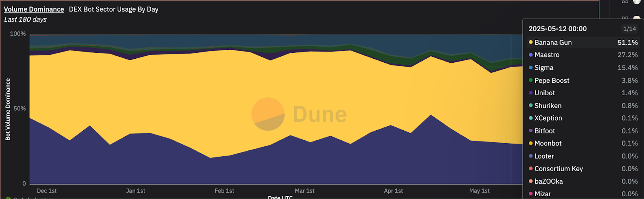
Task: Select the Mizar series name
Action: (543, 194)
